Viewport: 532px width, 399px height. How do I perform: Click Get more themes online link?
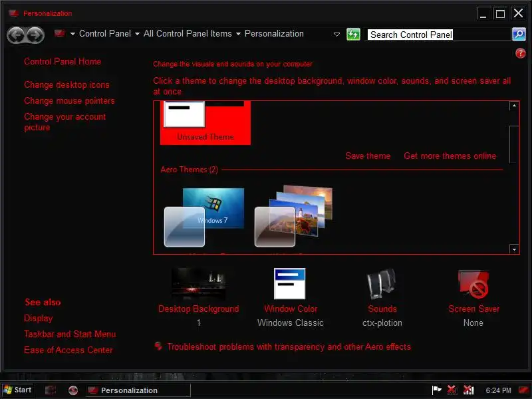pos(450,156)
